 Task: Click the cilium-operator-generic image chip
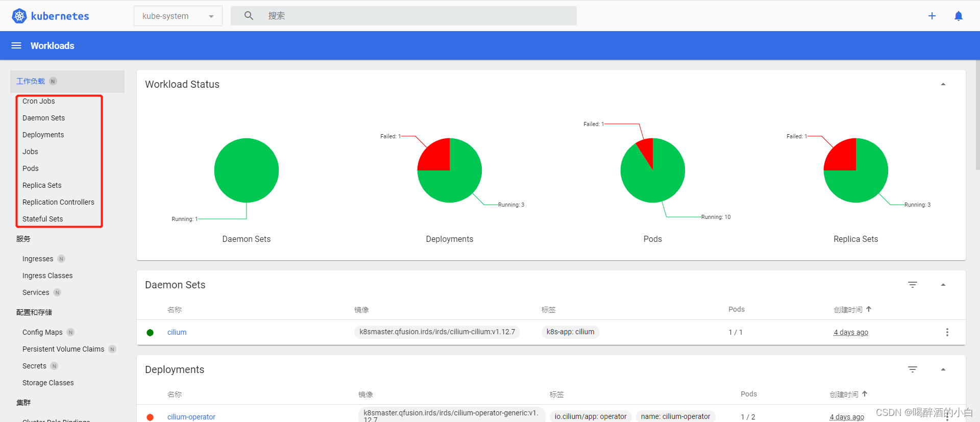pyautogui.click(x=452, y=415)
